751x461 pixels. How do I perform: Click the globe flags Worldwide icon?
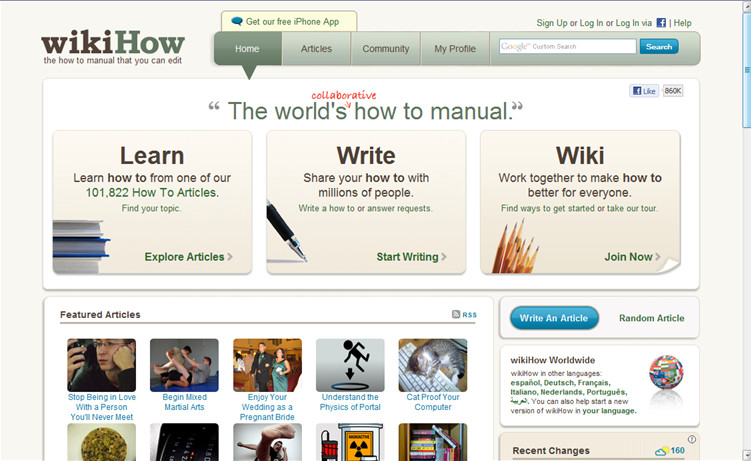(x=666, y=374)
